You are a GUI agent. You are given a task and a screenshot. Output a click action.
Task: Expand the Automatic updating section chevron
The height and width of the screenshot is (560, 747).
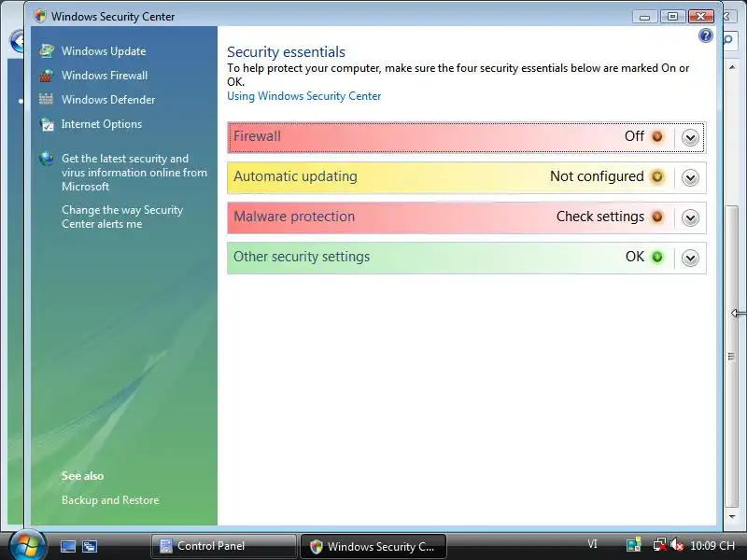(690, 177)
